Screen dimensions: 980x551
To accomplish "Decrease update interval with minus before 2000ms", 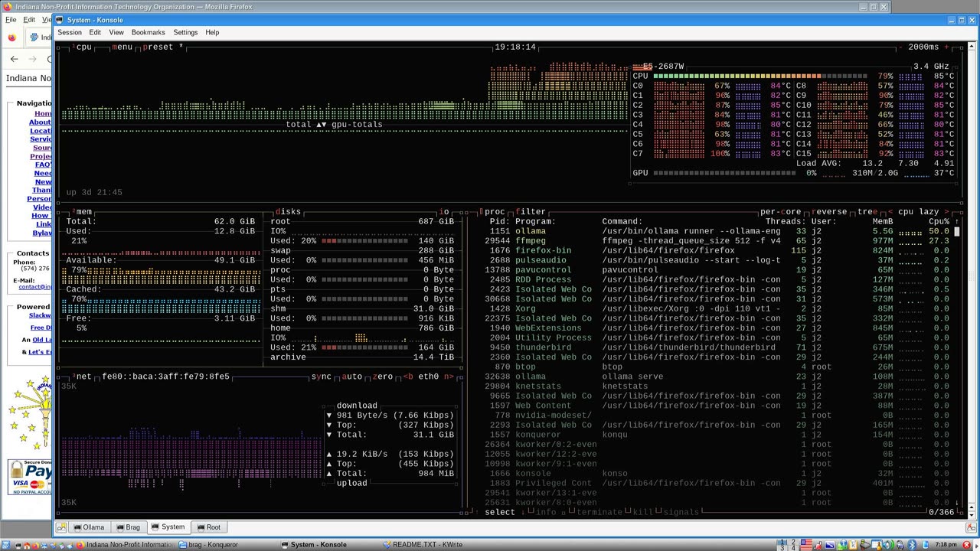I will 901,47.
